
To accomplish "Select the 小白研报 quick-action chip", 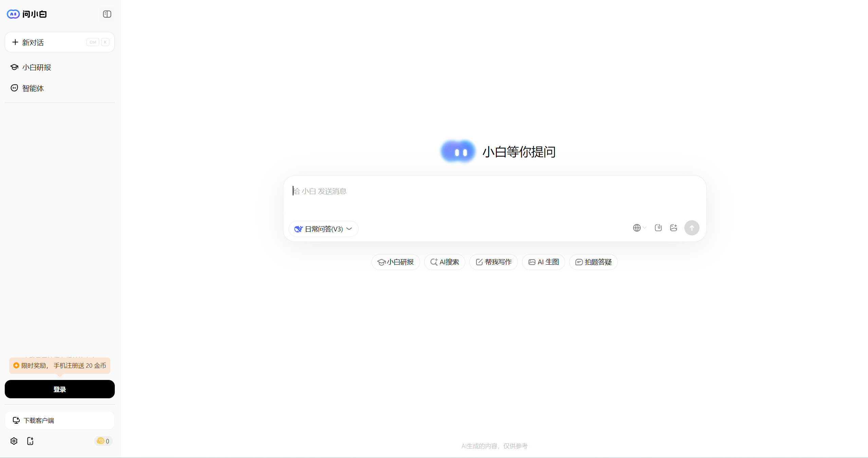I will click(x=396, y=262).
